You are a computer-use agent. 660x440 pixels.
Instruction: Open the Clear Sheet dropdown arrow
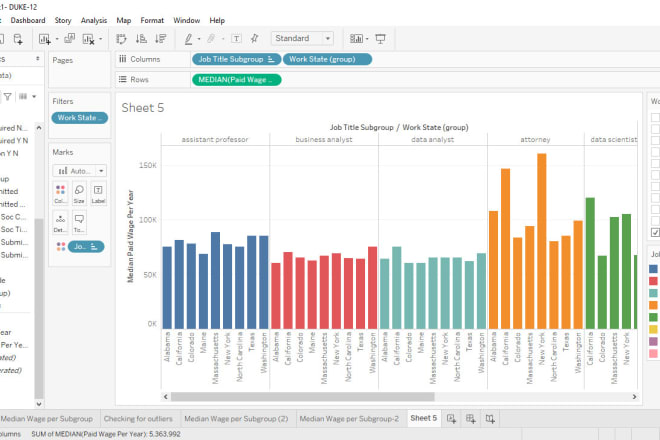coord(101,39)
